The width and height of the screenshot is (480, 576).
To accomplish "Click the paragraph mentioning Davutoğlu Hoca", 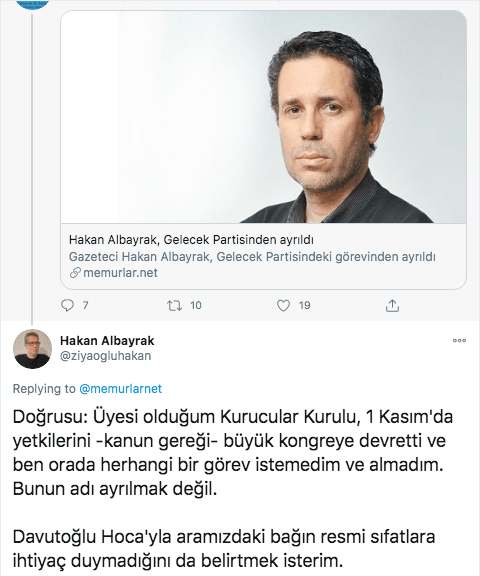I will click(x=224, y=548).
